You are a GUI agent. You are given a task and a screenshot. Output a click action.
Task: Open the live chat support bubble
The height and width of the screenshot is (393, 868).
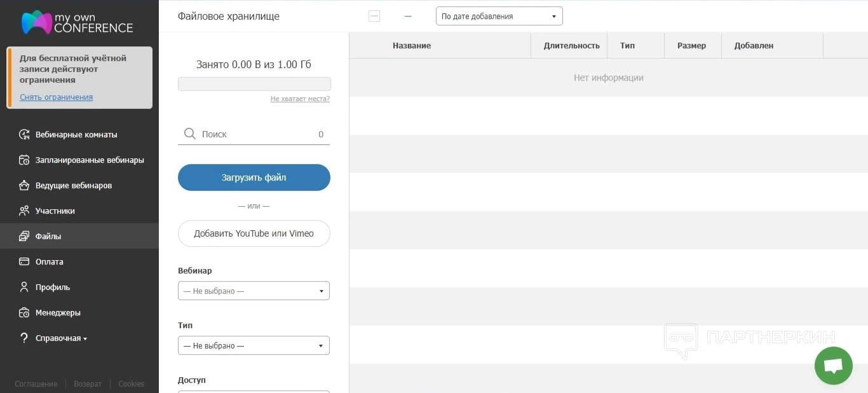(833, 366)
